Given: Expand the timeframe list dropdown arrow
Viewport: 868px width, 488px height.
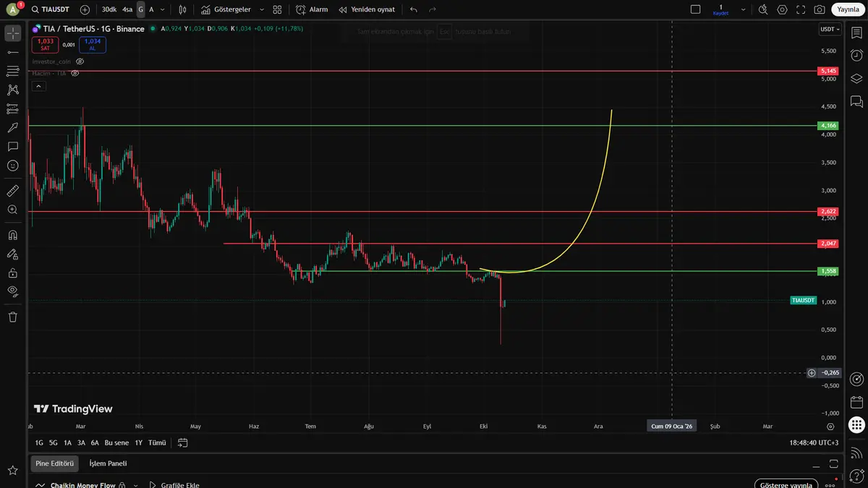Looking at the screenshot, I should [162, 9].
